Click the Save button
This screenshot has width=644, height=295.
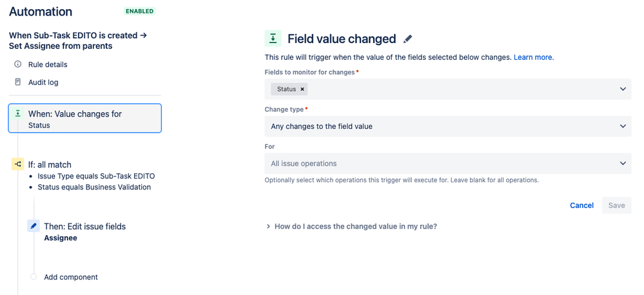pyautogui.click(x=616, y=205)
